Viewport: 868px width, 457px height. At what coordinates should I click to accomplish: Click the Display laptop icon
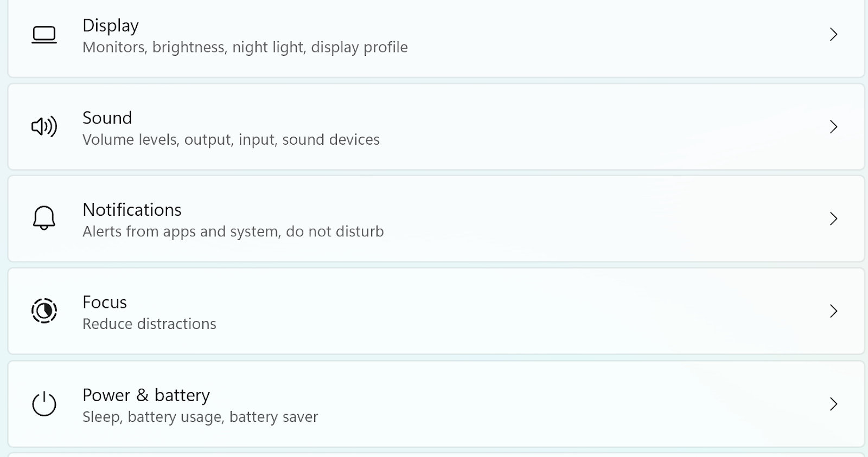[x=44, y=35]
